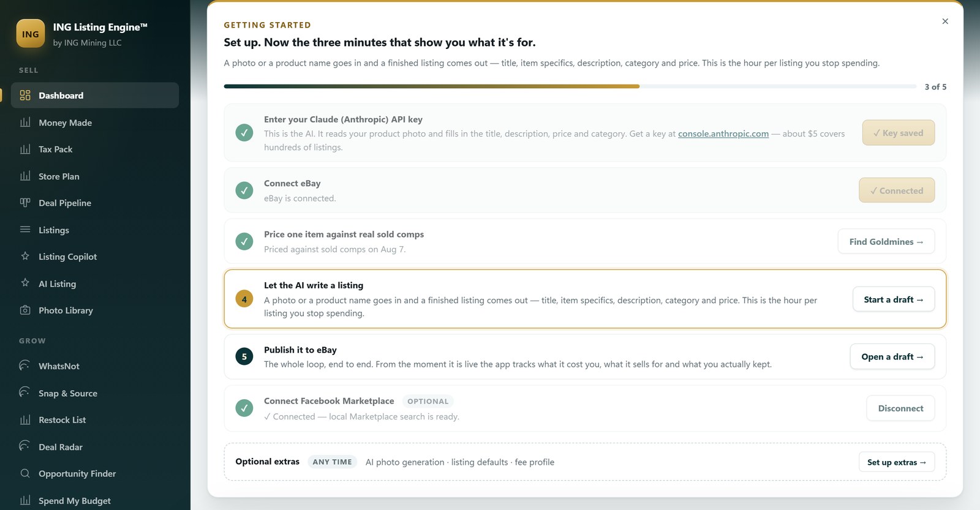This screenshot has width=980, height=510.
Task: Click "Publish it to eBay" step title
Action: [300, 350]
